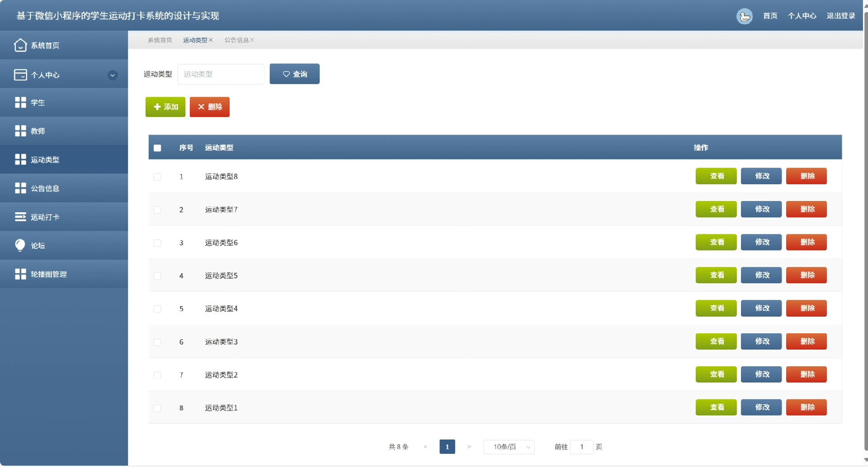Check the box for 运动类型1 row
Viewport: 868px width, 467px height.
[x=157, y=408]
